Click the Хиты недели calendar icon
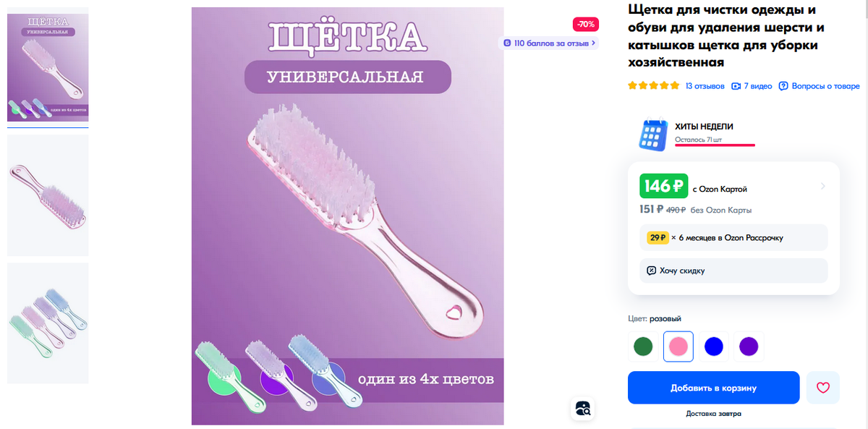This screenshot has width=868, height=429. coord(652,135)
